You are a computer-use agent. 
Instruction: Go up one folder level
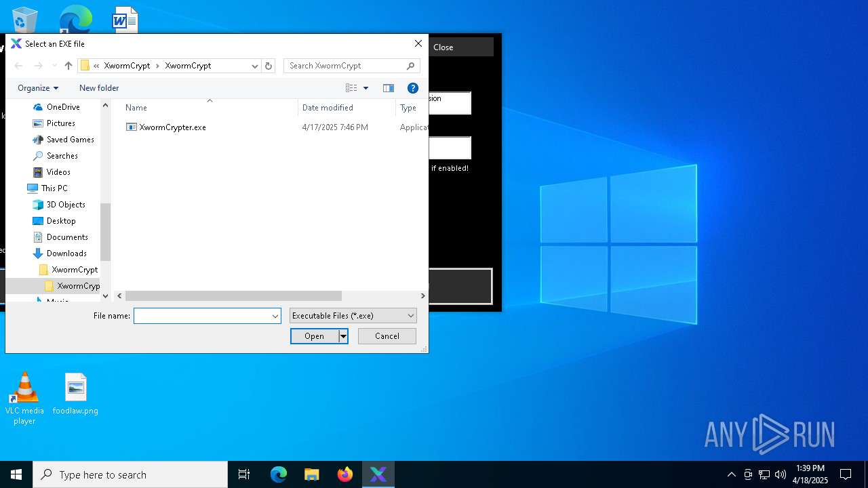(68, 66)
